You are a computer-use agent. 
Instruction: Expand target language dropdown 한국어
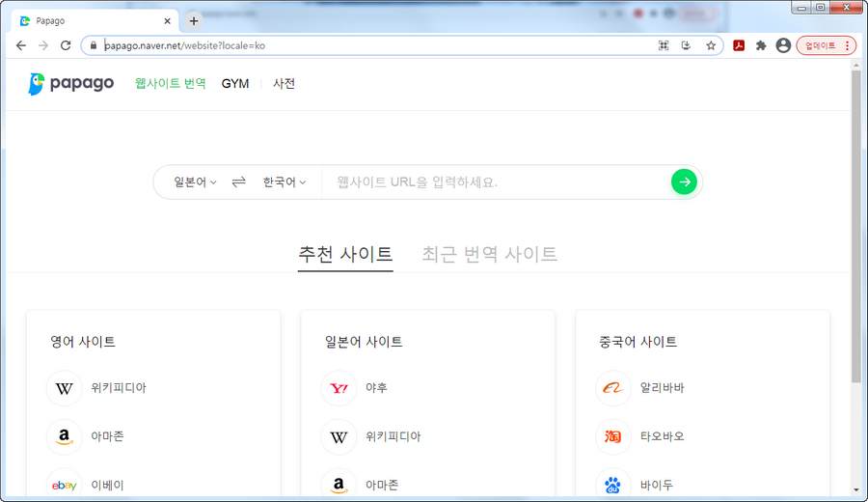tap(284, 181)
